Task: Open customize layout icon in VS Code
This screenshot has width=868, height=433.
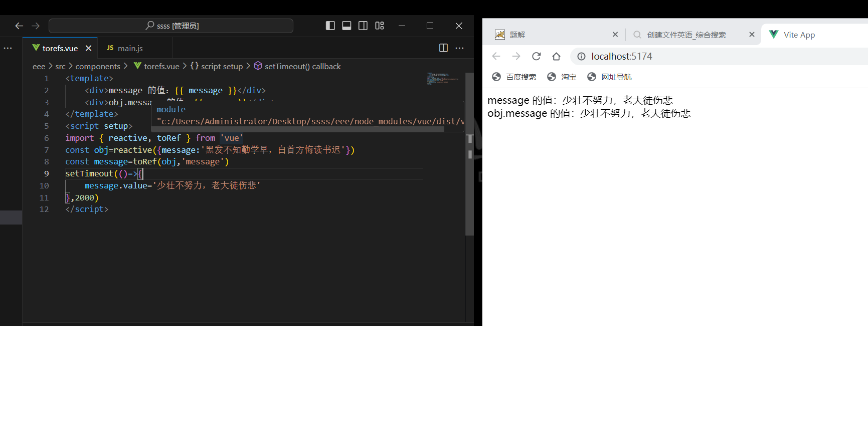Action: point(380,26)
